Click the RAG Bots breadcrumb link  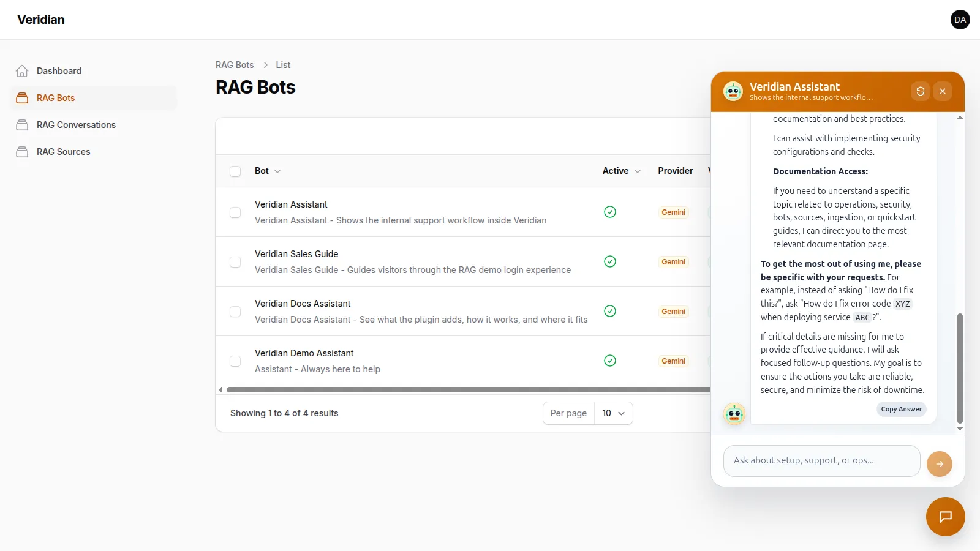click(x=235, y=65)
